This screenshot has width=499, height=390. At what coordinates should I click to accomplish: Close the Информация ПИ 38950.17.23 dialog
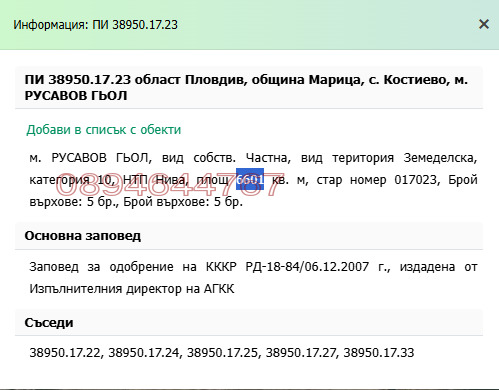pos(484,24)
